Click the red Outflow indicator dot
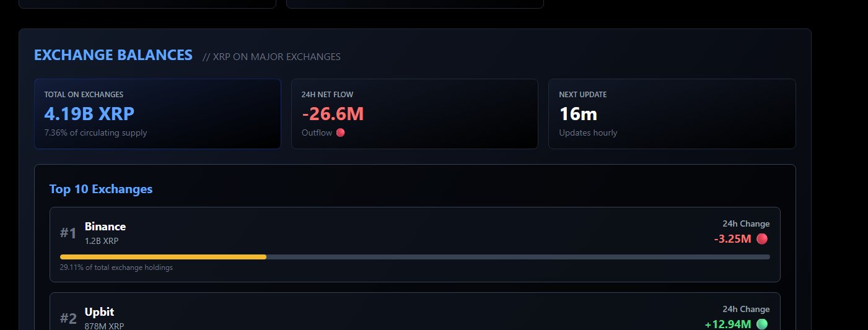This screenshot has height=330, width=868. [340, 132]
